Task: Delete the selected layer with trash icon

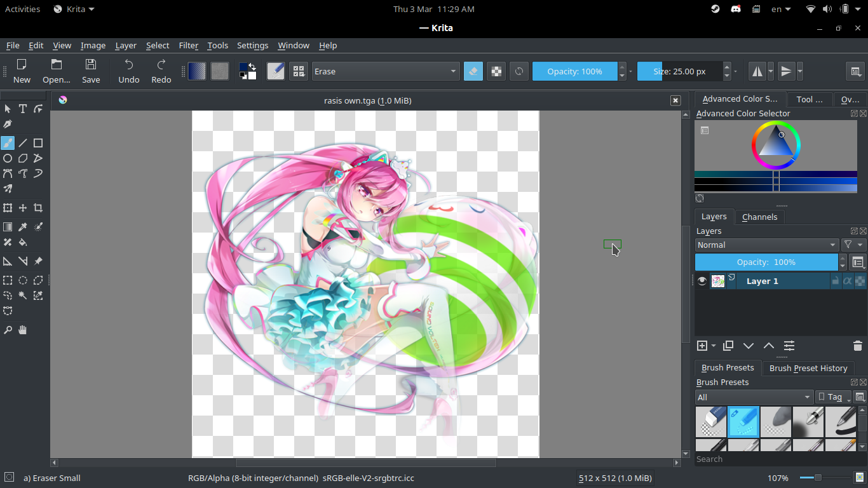Action: click(858, 346)
